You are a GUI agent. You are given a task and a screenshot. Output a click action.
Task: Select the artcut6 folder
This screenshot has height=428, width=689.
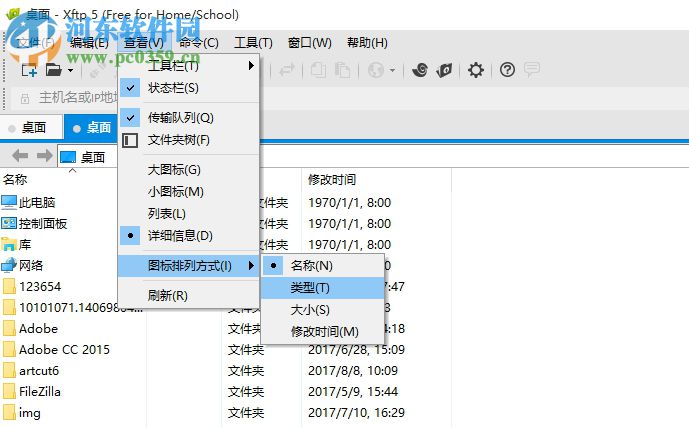(31, 371)
